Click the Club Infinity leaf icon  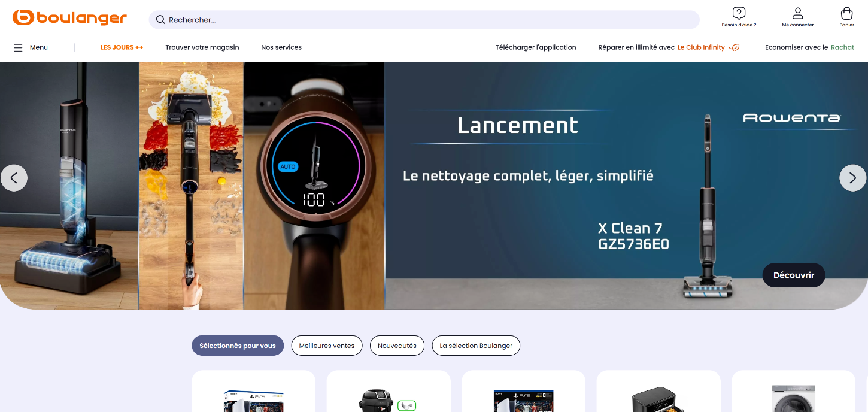(734, 47)
